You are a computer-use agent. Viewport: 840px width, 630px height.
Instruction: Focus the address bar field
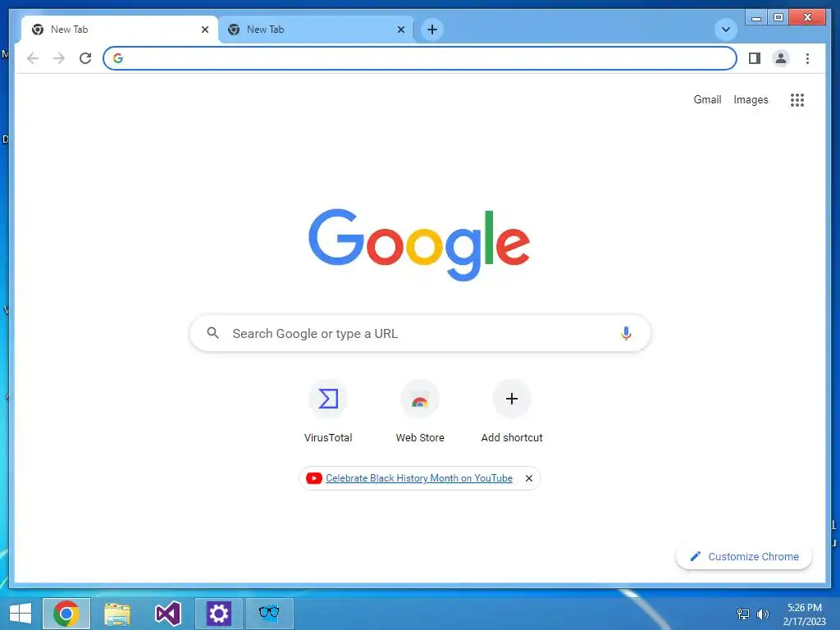coord(420,58)
